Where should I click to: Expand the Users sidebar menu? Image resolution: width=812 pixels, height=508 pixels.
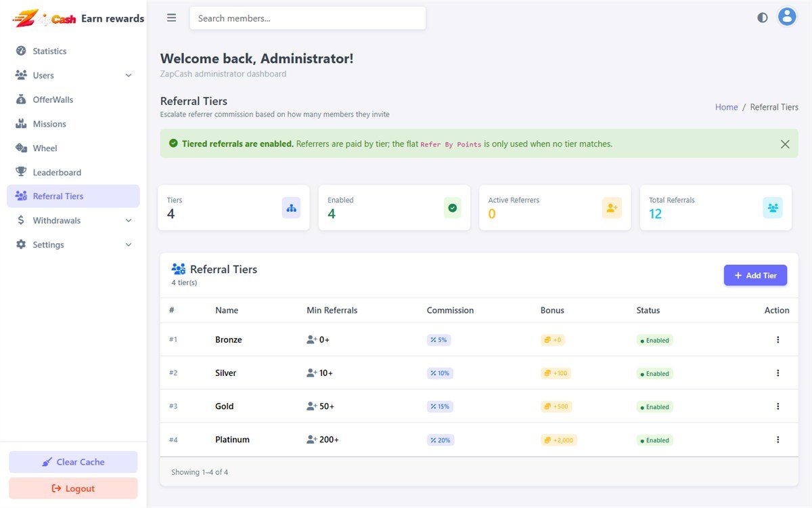click(x=73, y=75)
